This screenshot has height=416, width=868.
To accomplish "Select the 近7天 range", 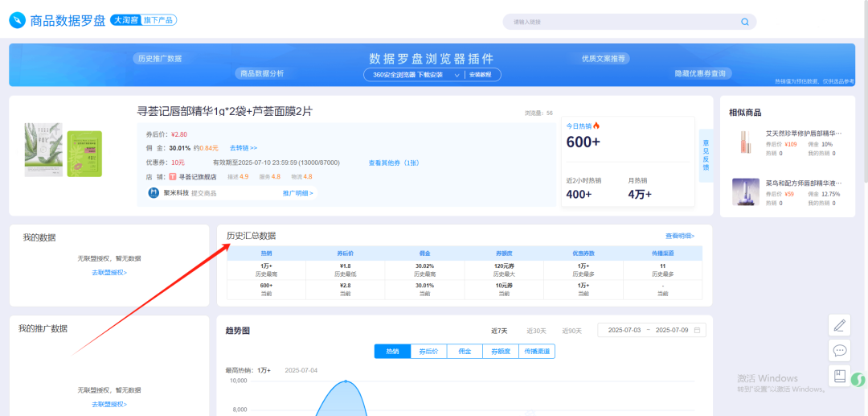I will coord(500,331).
